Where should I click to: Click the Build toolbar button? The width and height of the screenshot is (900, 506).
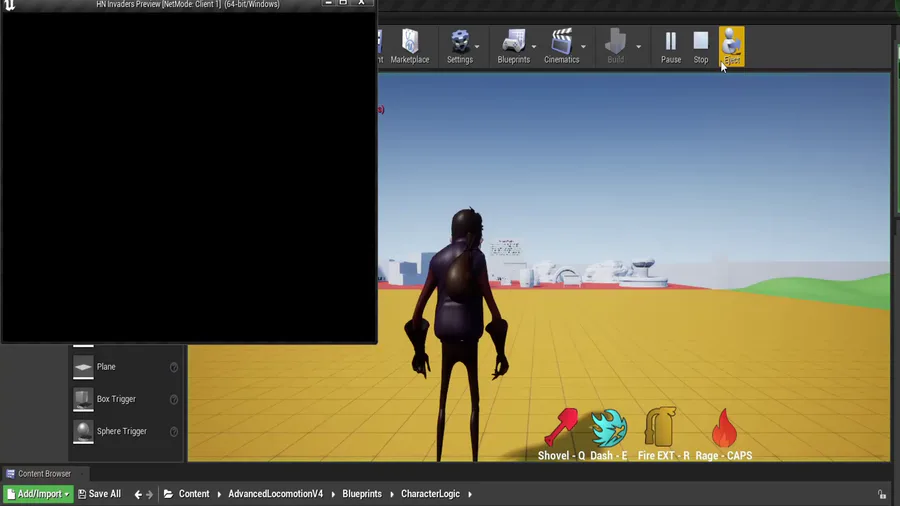[615, 46]
